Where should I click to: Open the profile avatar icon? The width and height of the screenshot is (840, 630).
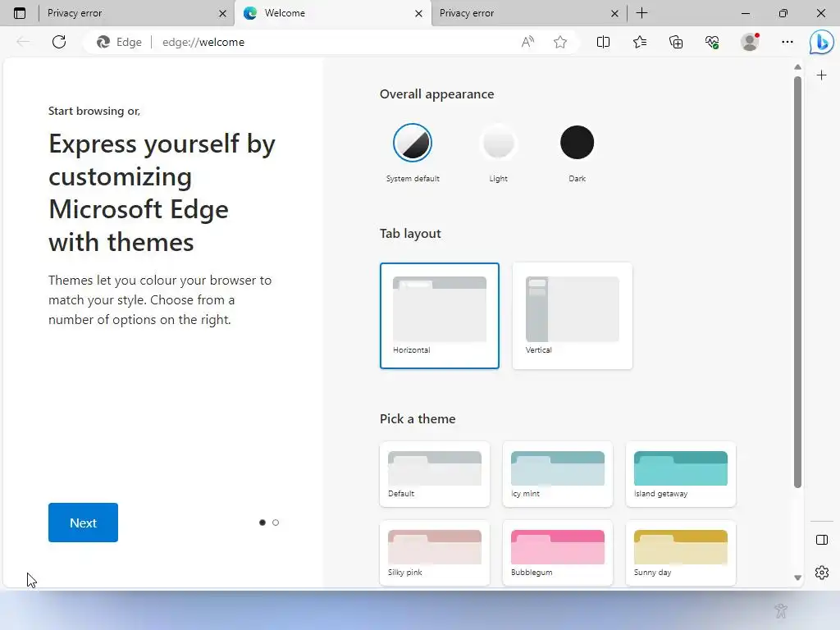click(750, 42)
